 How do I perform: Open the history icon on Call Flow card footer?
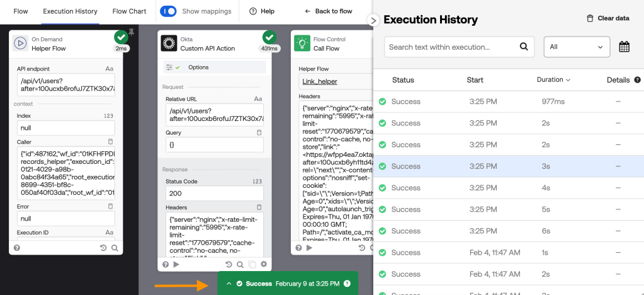pyautogui.click(x=362, y=248)
